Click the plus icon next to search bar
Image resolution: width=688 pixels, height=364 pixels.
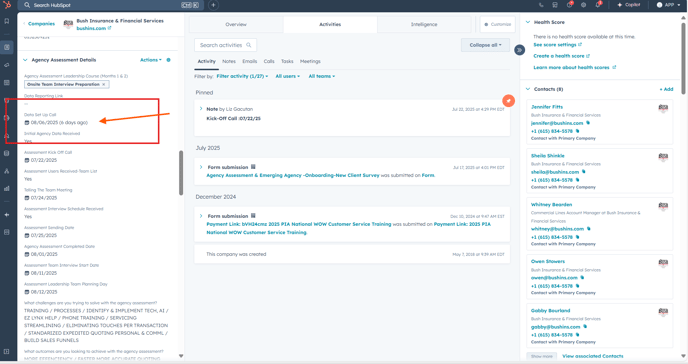click(213, 5)
